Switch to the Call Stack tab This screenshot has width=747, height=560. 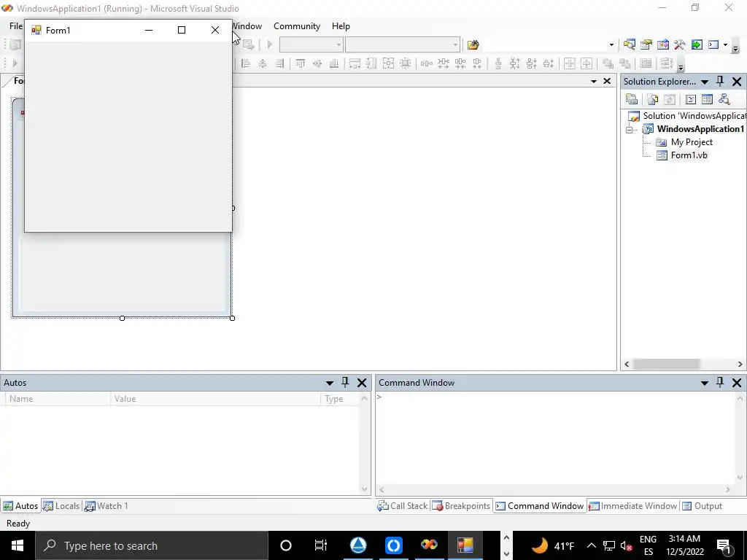coord(403,506)
